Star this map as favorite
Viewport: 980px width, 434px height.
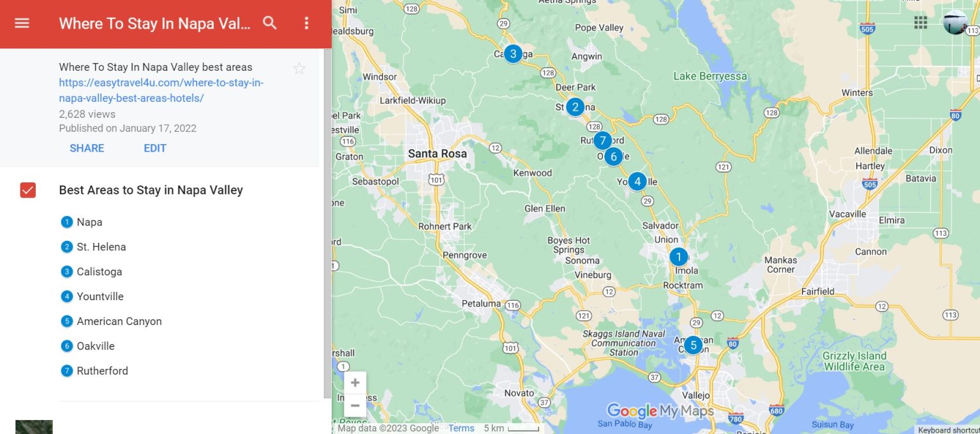click(299, 68)
